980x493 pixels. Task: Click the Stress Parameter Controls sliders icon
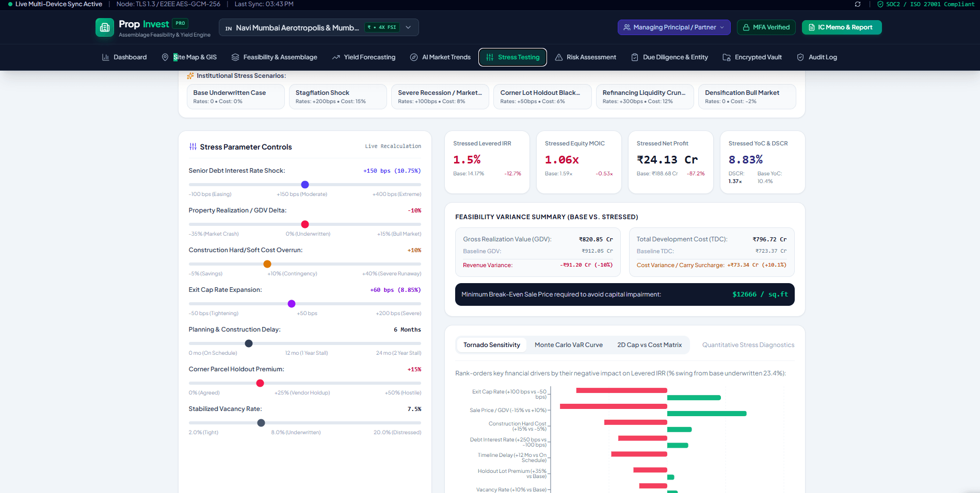(x=193, y=147)
